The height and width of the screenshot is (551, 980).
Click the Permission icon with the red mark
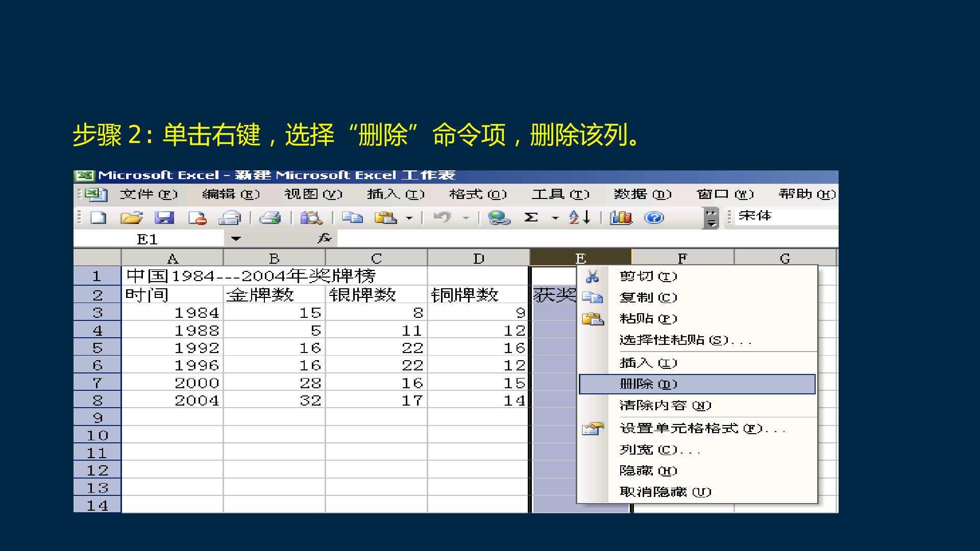pos(198,218)
